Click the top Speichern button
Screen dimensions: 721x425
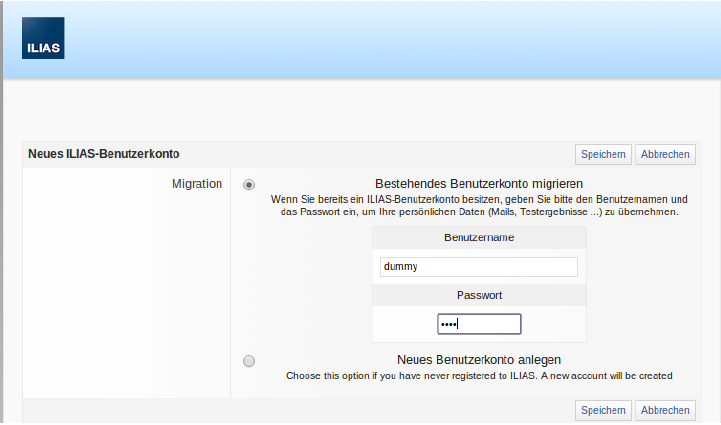(603, 154)
